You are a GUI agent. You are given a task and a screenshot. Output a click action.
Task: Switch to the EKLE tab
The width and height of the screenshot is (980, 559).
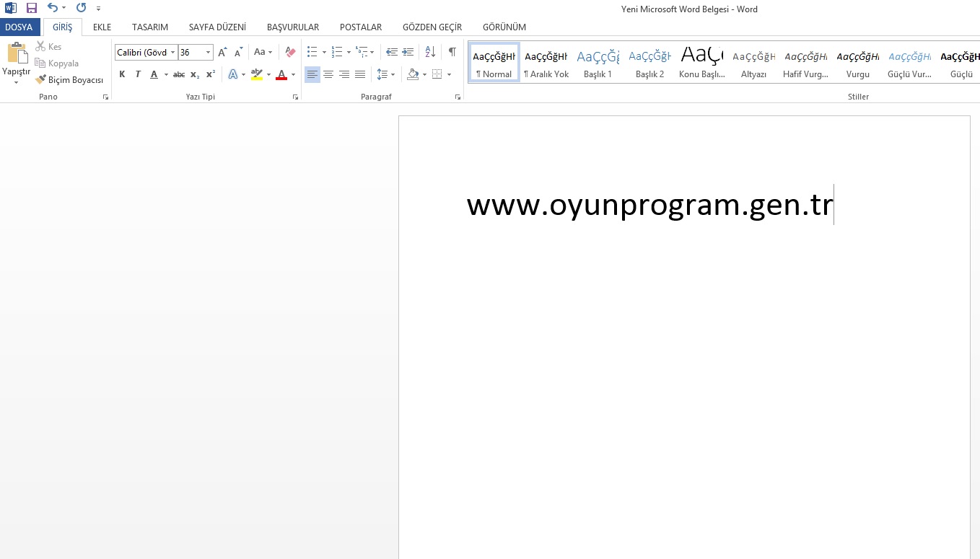102,27
